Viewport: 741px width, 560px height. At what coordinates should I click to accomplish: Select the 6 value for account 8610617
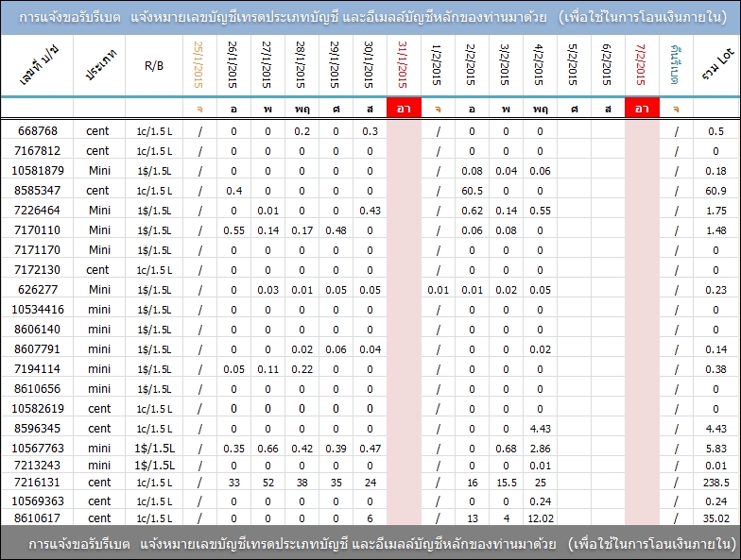[370, 518]
